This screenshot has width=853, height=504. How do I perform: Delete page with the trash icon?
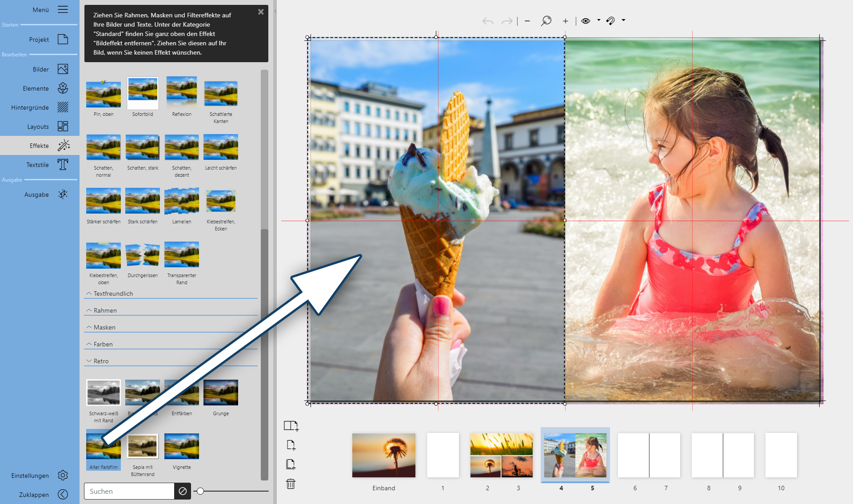(291, 484)
